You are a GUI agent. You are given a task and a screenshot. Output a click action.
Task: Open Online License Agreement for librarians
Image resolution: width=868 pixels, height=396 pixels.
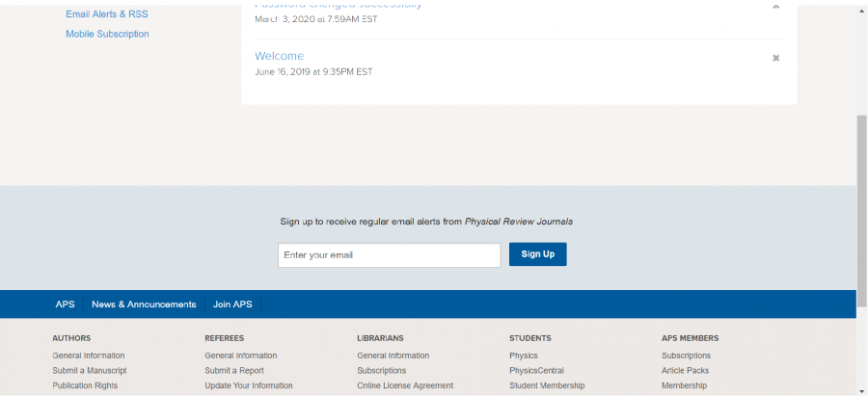[x=405, y=385]
